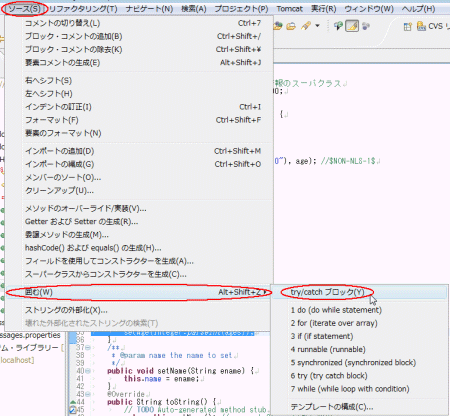Click the ssages.properties file in explorer

30,335
